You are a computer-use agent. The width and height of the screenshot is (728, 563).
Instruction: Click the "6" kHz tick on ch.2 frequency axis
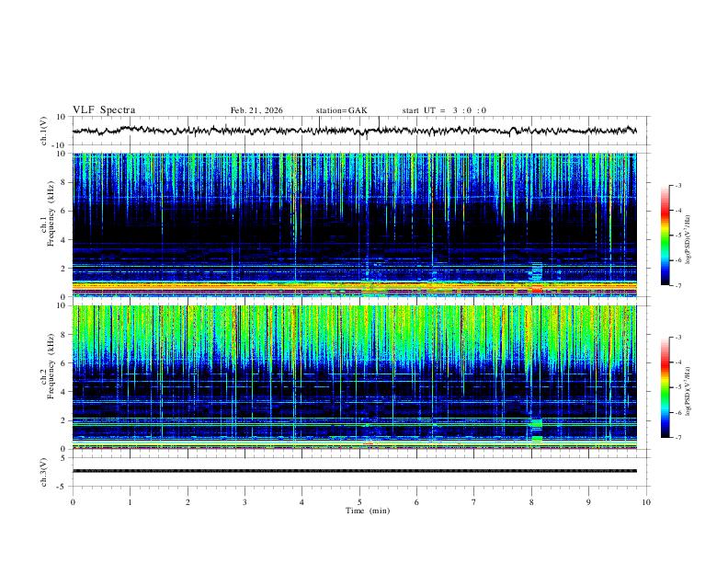pos(64,363)
